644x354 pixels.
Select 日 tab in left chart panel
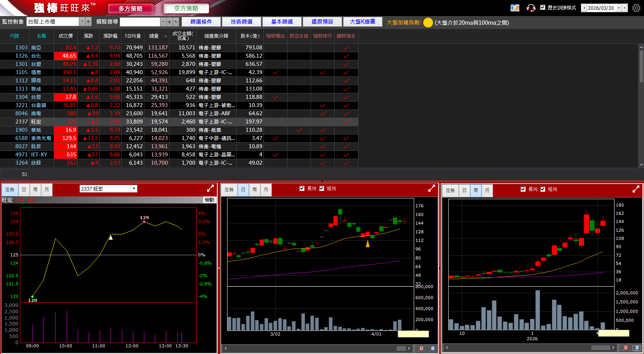[x=24, y=190]
